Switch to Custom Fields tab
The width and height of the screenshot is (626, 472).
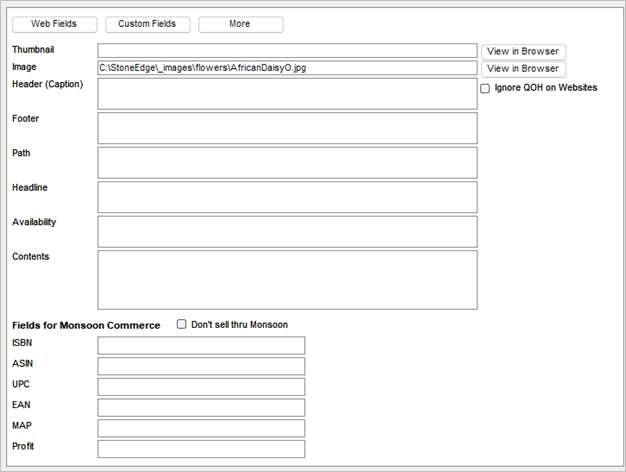(147, 24)
